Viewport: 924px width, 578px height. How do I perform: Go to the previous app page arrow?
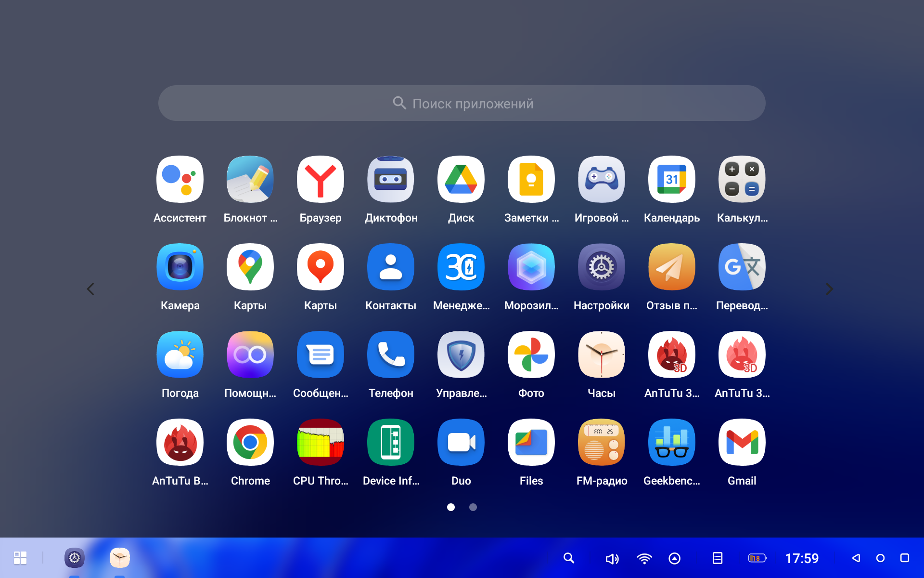[90, 289]
